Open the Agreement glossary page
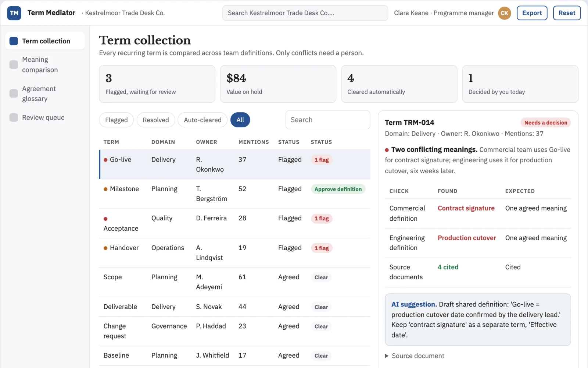 (45, 93)
